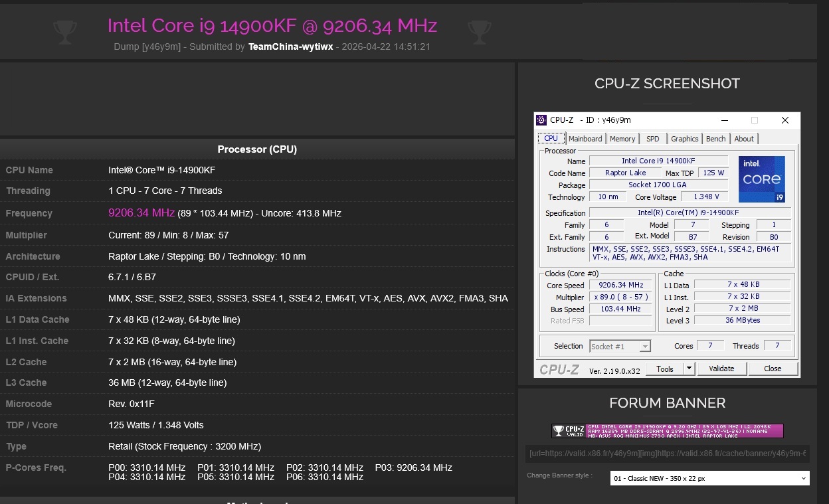Click the CPU-Z app icon in title bar

tap(542, 120)
